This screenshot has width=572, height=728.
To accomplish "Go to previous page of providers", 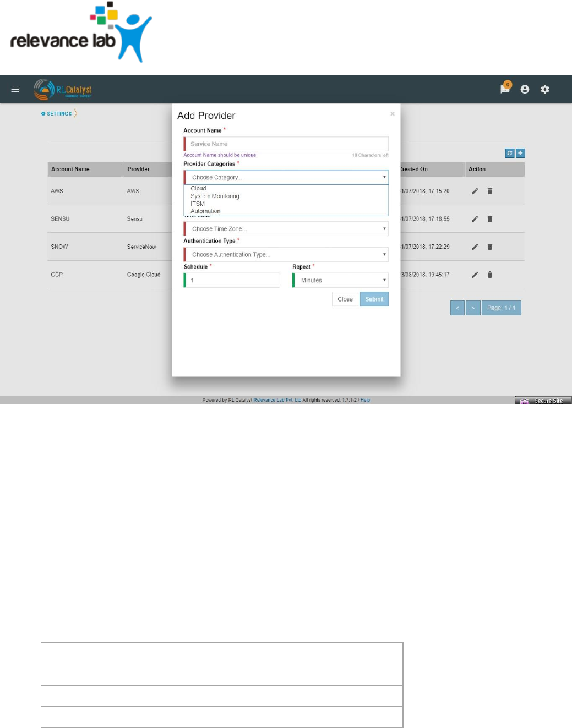I will point(457,308).
